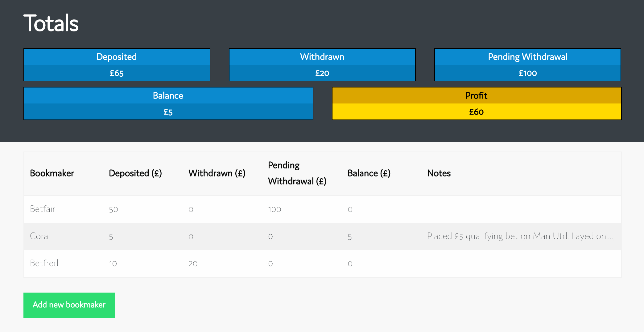
Task: Click the £65 deposited total
Action: [x=117, y=73]
